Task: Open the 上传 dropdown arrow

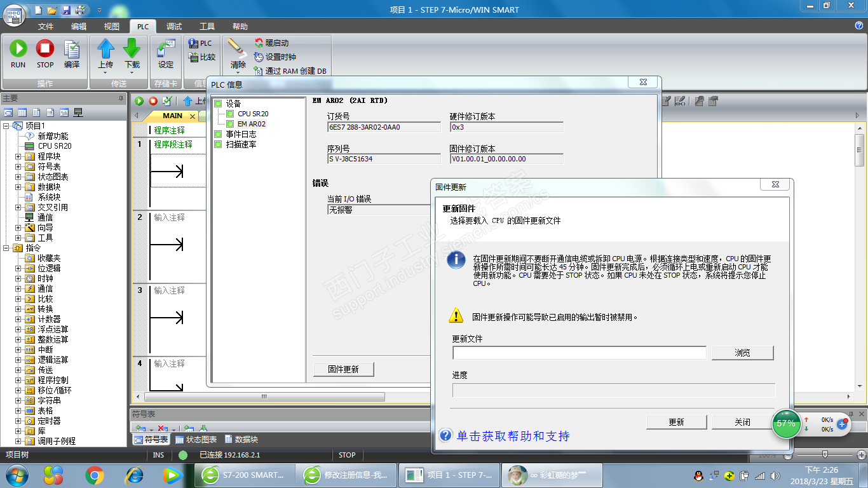Action: [x=105, y=72]
